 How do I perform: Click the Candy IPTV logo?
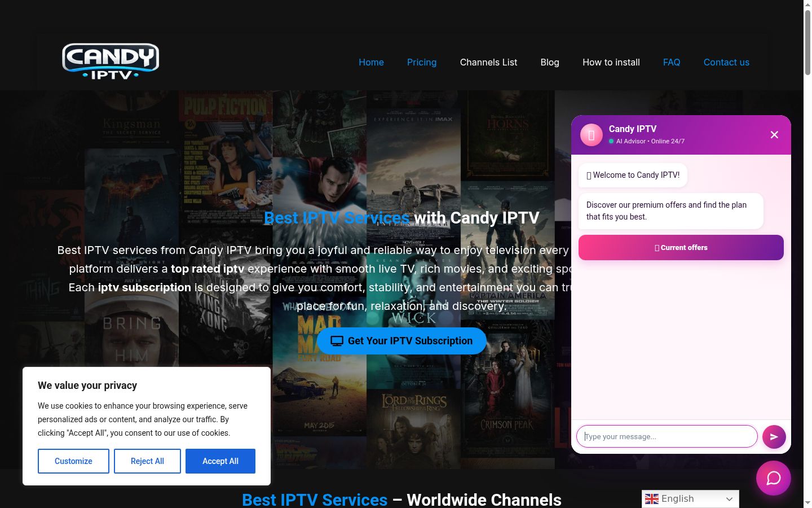(x=111, y=61)
